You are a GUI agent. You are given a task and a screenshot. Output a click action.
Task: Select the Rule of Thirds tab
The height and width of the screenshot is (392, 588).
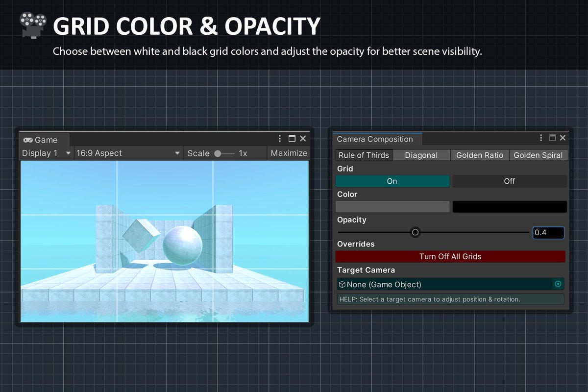tap(364, 155)
